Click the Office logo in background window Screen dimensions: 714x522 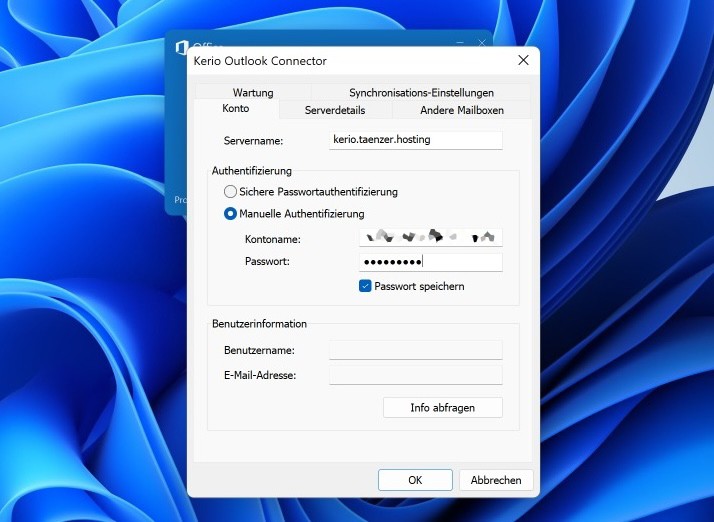(182, 47)
